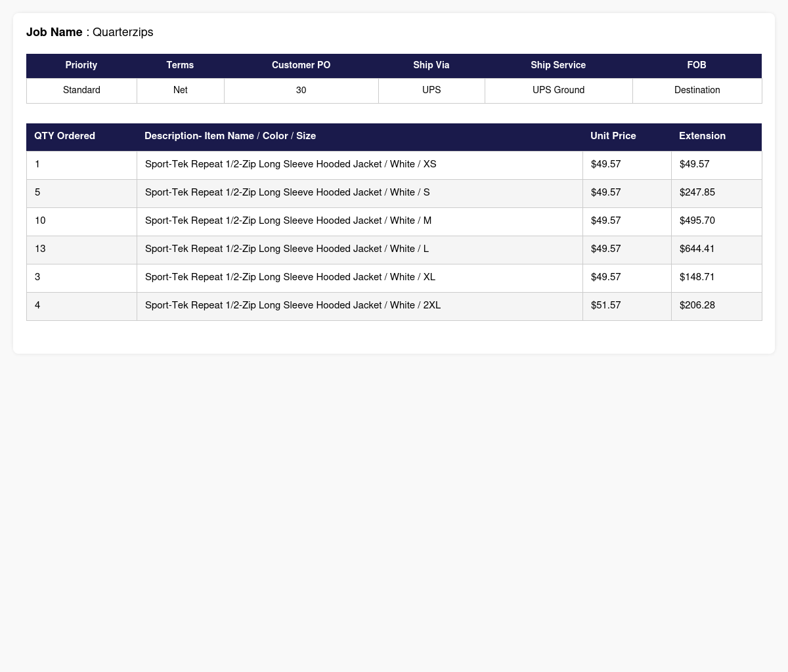This screenshot has height=672, width=788.
Task: Click the Priority column header
Action: [81, 66]
